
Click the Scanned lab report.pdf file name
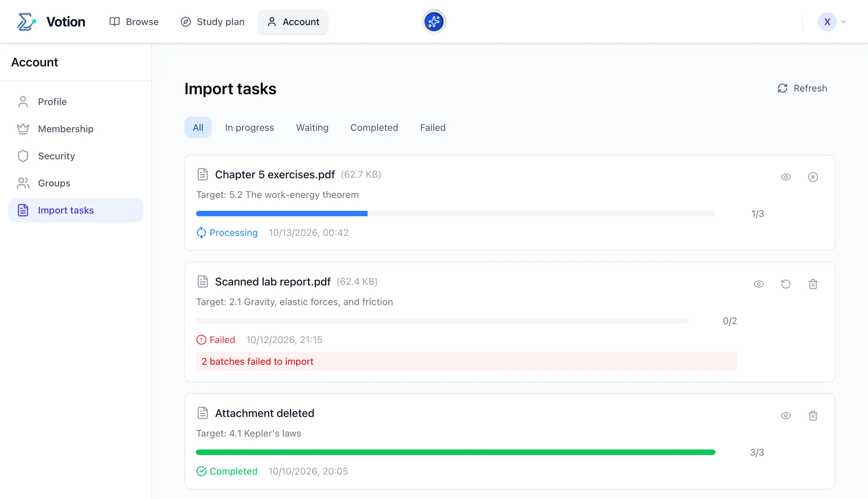(273, 282)
